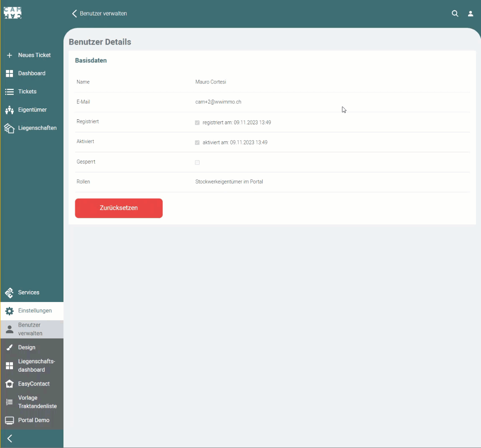The image size is (481, 448).
Task: Click the Liegenschaftsdashboard grid icon
Action: [x=10, y=365]
